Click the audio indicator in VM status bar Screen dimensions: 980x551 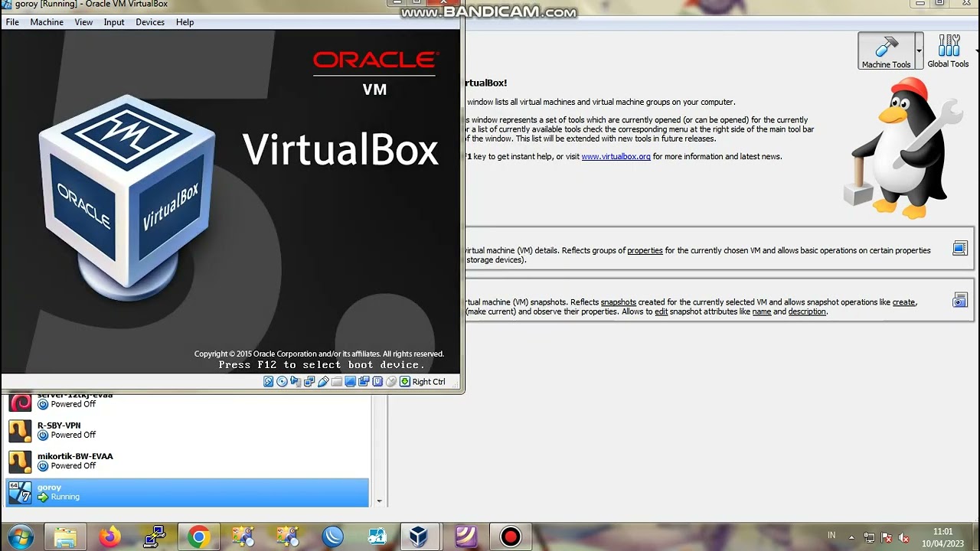[x=295, y=381]
